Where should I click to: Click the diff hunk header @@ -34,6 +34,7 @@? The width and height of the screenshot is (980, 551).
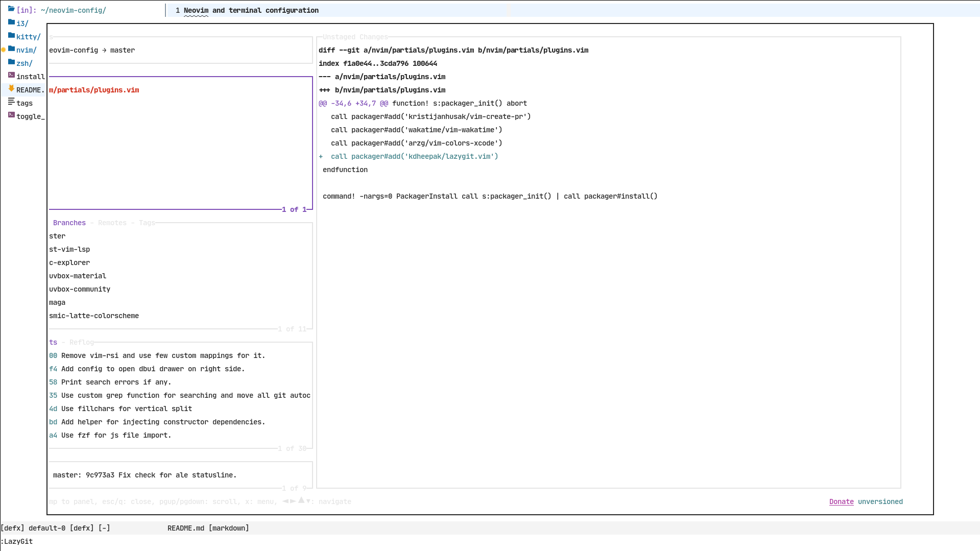(353, 103)
